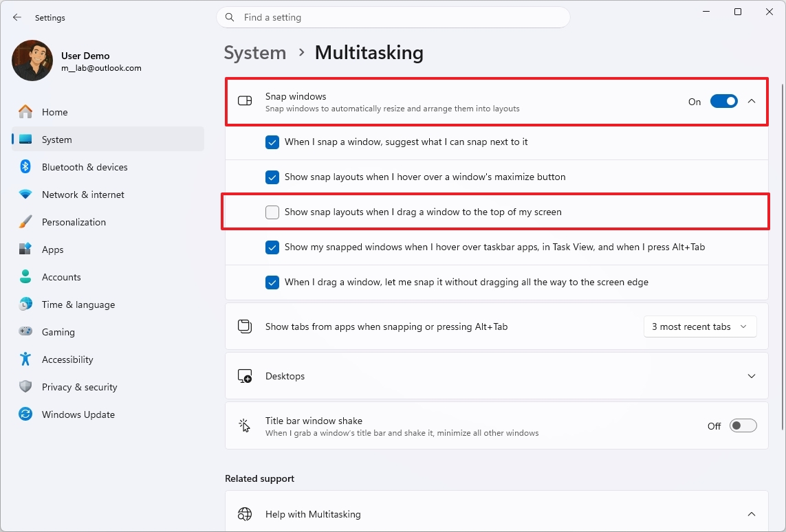Click System in the breadcrumb

[x=254, y=52]
